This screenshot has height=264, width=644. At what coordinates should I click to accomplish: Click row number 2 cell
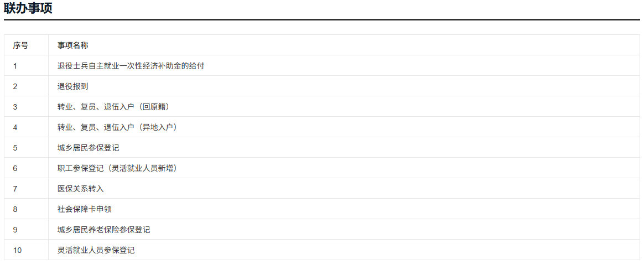tap(15, 86)
